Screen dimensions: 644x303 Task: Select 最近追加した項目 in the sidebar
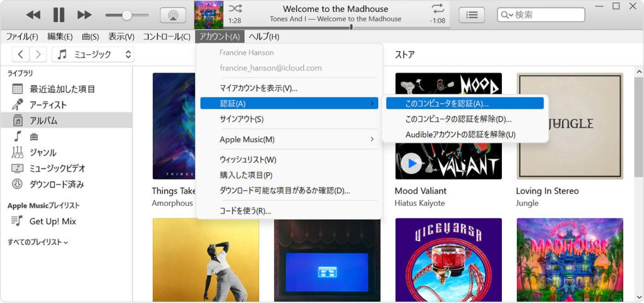[x=67, y=89]
